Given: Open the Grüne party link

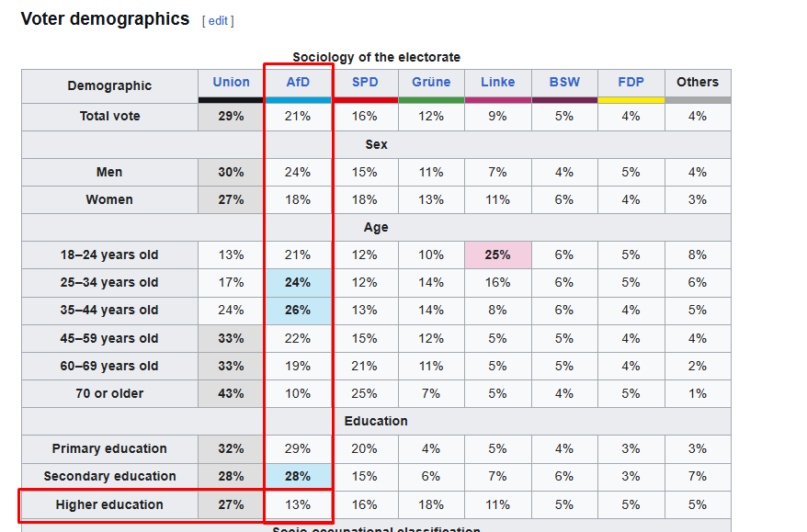Looking at the screenshot, I should pos(431,82).
